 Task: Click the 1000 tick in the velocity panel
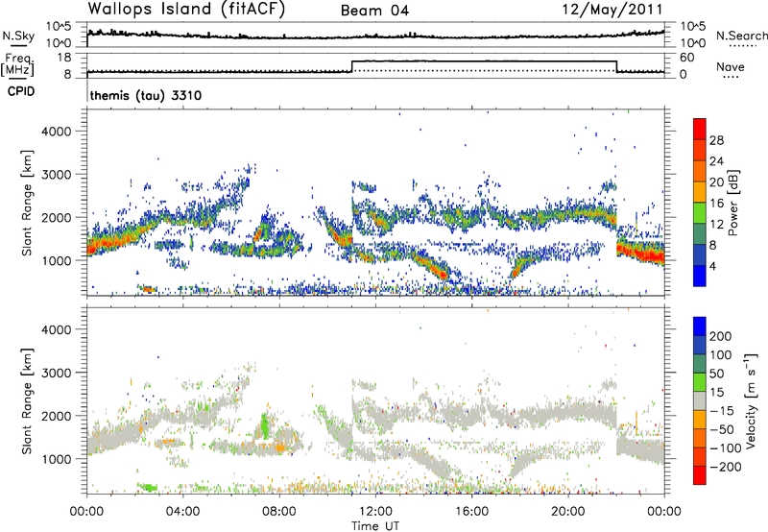57,459
